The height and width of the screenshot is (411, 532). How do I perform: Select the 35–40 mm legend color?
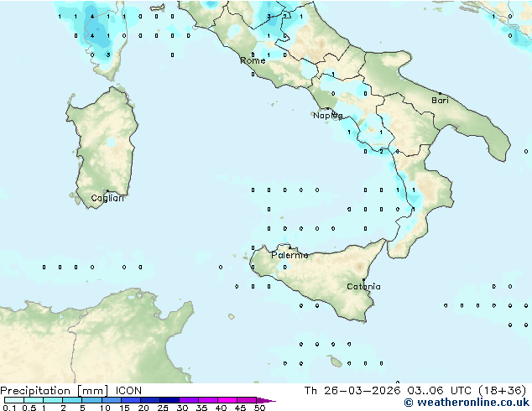tap(208, 400)
